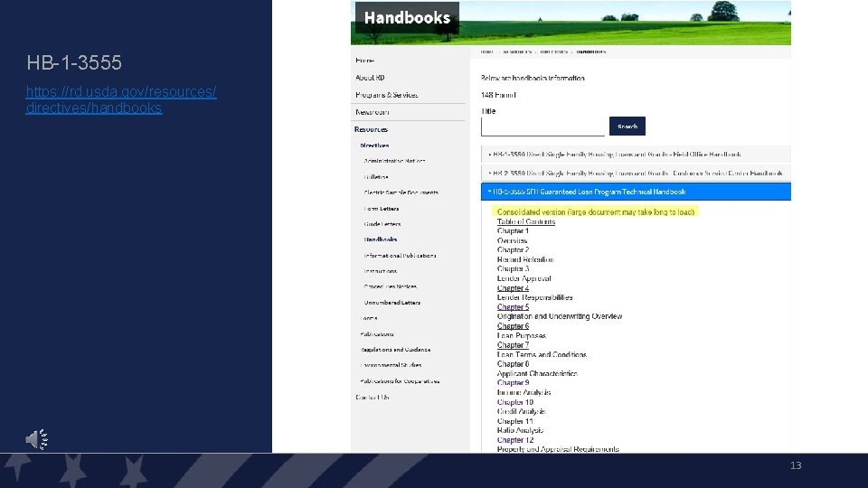868x488 pixels.
Task: Open Chapter 2 link
Action: coord(513,250)
